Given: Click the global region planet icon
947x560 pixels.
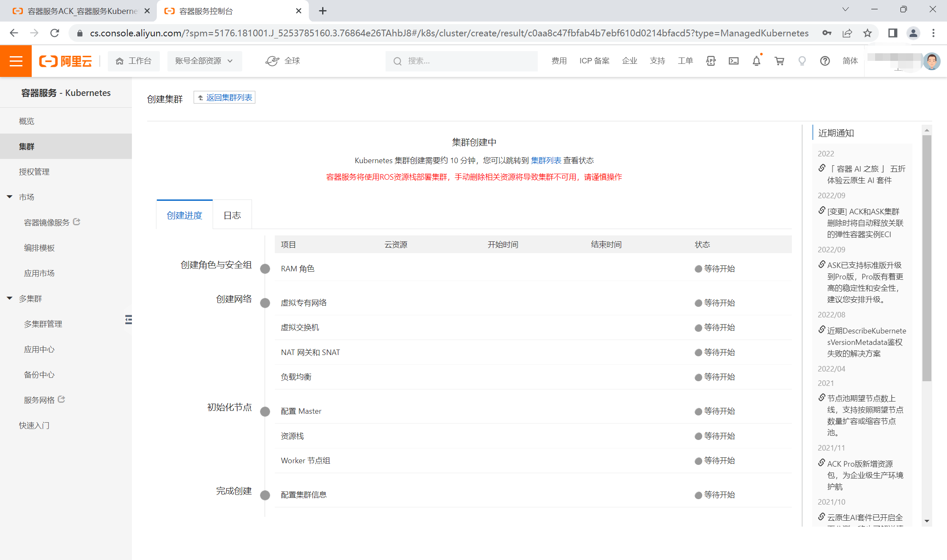Looking at the screenshot, I should [x=272, y=61].
